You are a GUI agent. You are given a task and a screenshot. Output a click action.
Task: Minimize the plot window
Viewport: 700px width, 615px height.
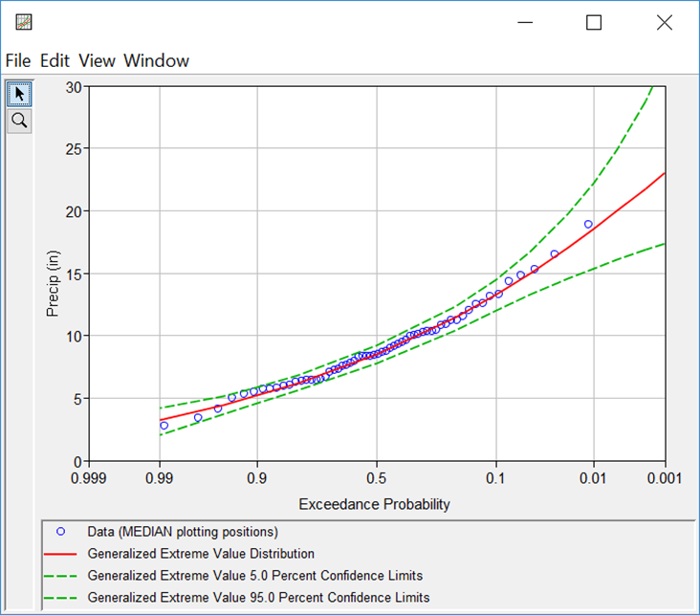click(x=523, y=22)
